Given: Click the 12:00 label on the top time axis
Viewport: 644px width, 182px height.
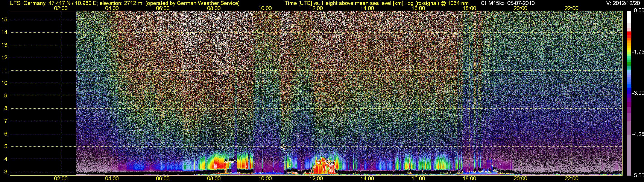Looking at the screenshot, I should point(316,8).
